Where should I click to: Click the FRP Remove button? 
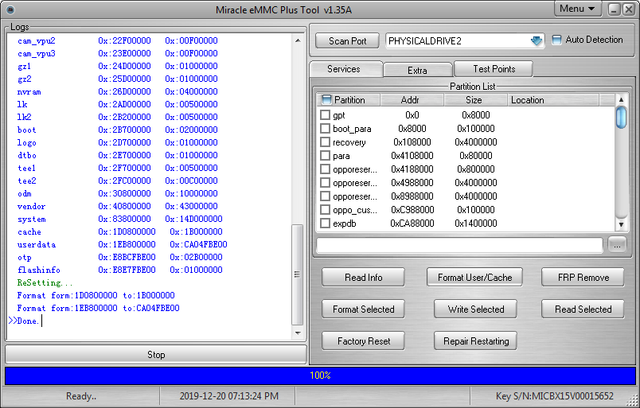583,277
